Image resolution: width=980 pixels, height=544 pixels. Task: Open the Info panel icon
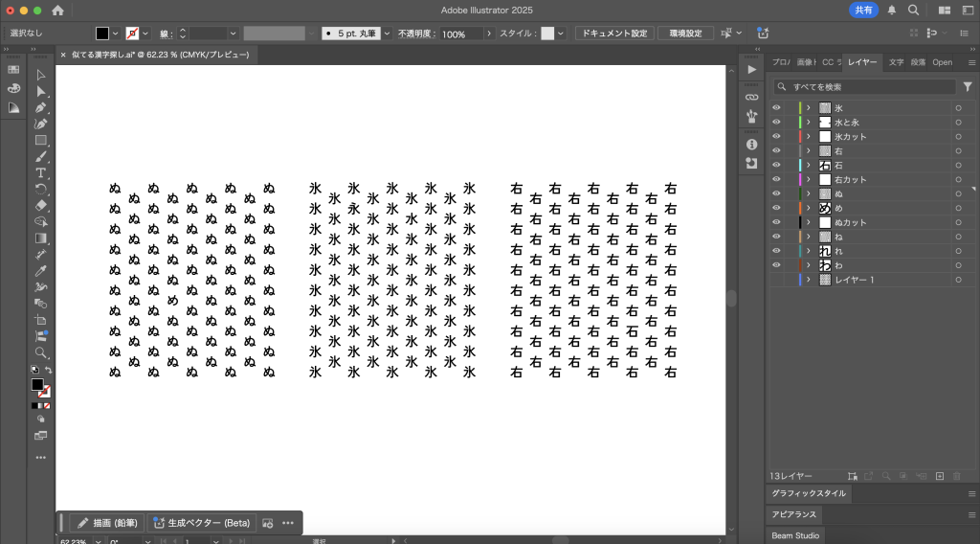752,145
